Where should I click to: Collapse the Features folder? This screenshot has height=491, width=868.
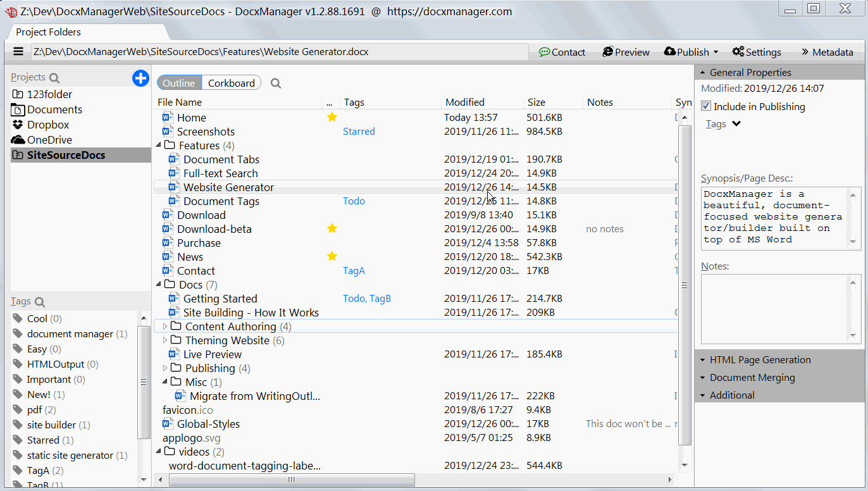pyautogui.click(x=159, y=146)
